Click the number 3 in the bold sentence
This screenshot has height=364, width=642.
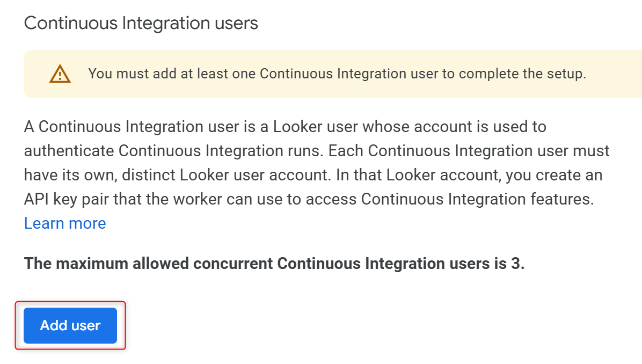tap(515, 263)
